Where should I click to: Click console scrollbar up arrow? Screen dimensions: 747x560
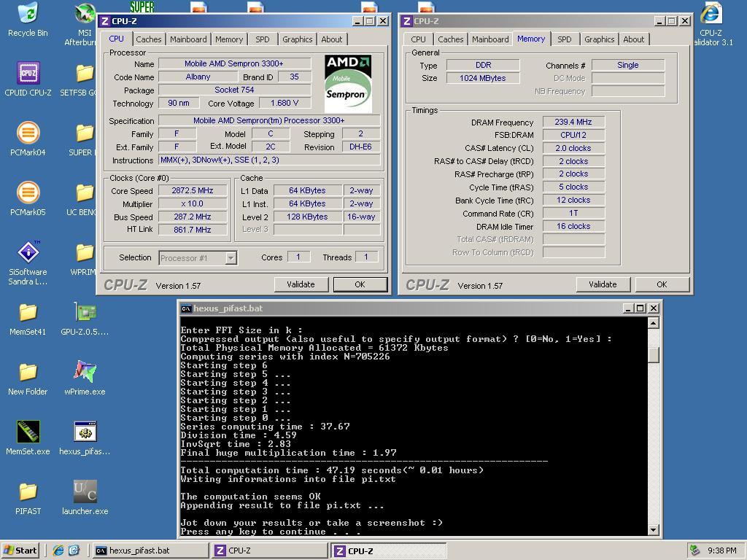(x=653, y=323)
